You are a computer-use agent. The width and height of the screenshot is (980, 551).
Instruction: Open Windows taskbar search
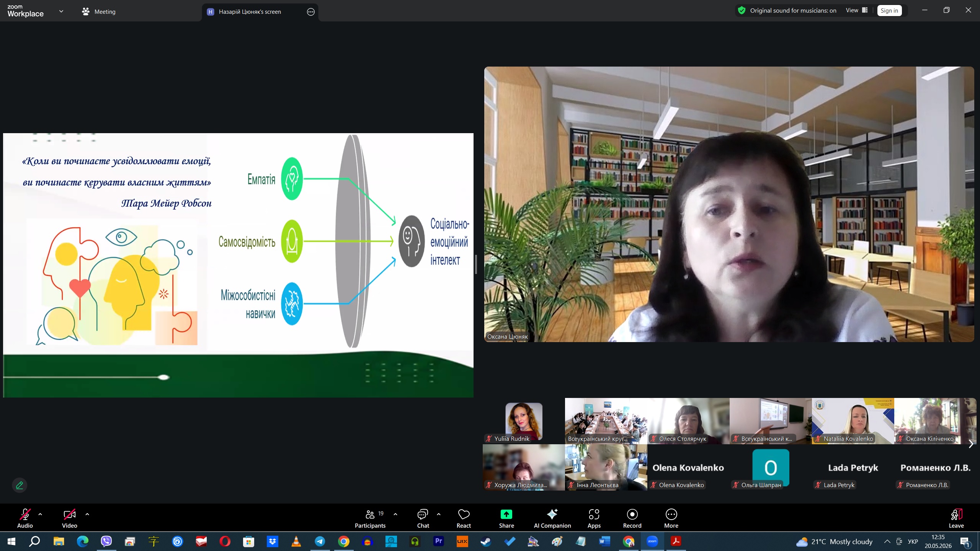(x=34, y=541)
